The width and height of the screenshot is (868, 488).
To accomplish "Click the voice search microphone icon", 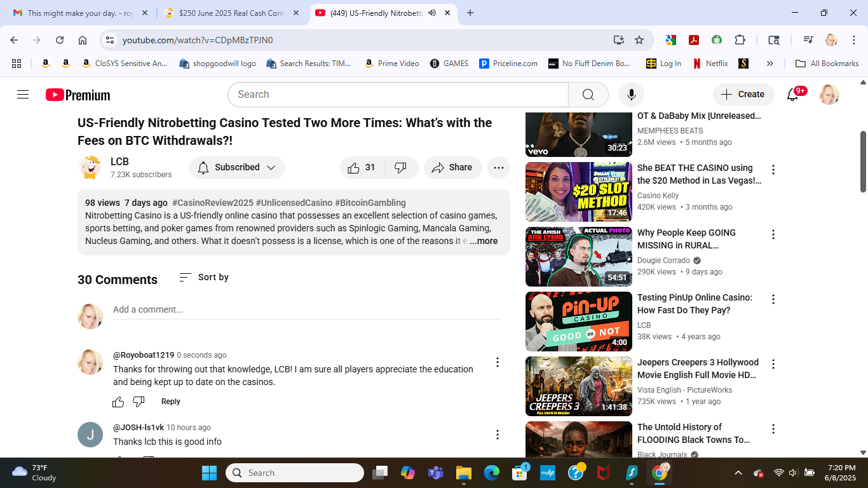I will tap(631, 95).
